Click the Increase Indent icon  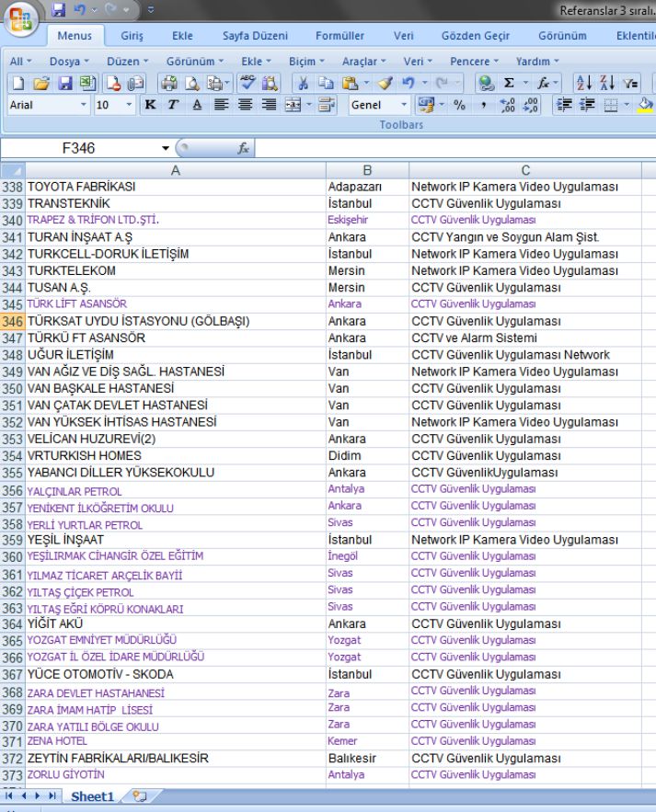pyautogui.click(x=587, y=105)
